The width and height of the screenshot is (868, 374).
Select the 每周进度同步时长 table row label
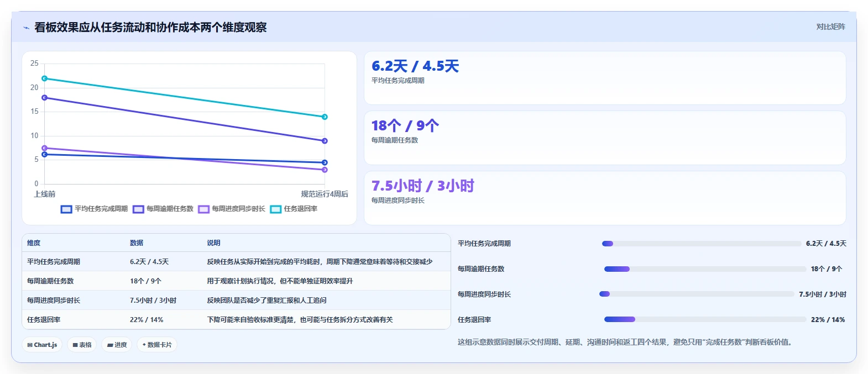pyautogui.click(x=54, y=301)
